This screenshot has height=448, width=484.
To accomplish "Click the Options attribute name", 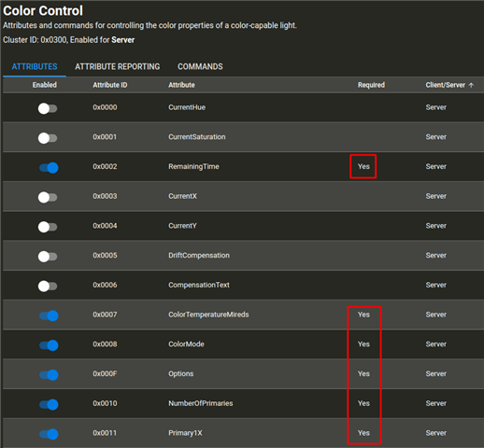I will [x=181, y=373].
